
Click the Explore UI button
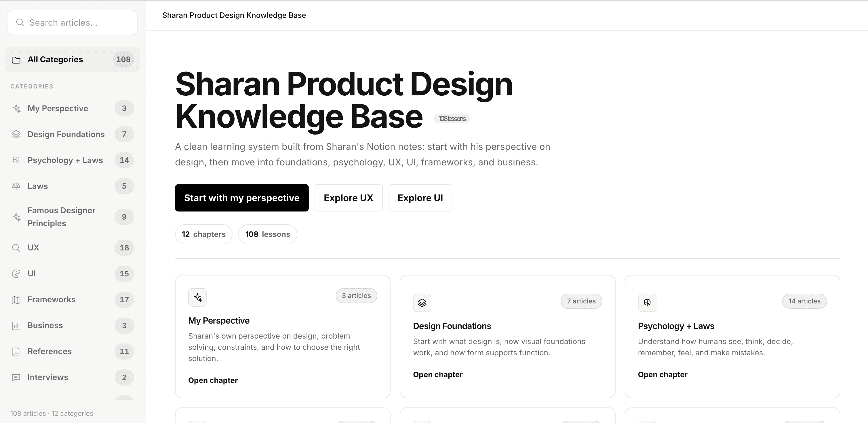coord(420,198)
